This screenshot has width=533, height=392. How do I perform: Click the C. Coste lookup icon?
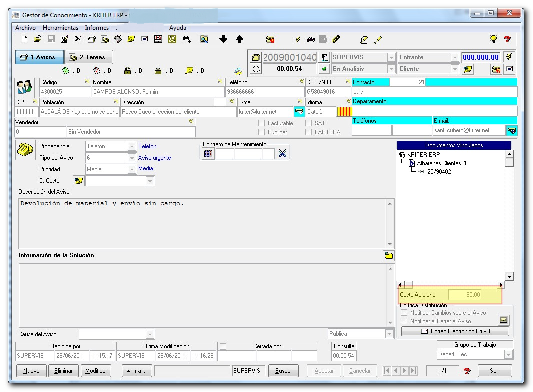(x=79, y=181)
